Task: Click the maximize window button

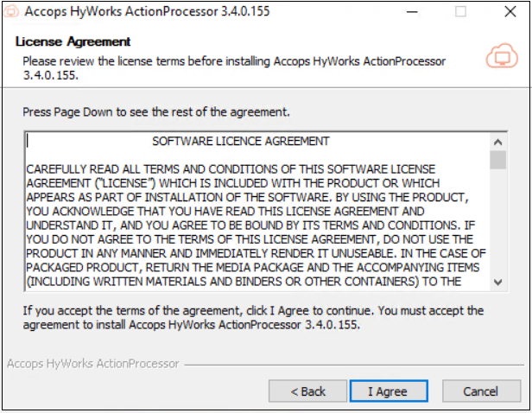Action: [460, 12]
